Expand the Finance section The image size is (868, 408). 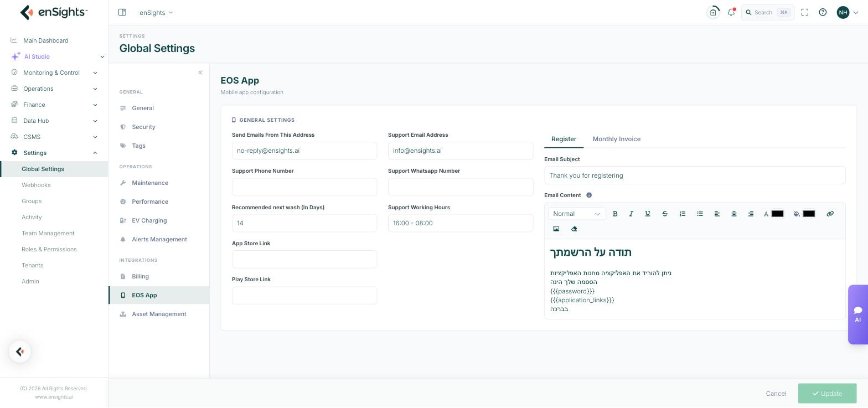click(54, 105)
